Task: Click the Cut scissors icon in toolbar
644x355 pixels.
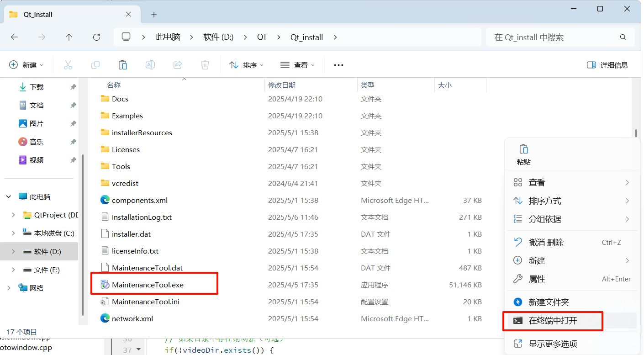Action: pos(68,65)
